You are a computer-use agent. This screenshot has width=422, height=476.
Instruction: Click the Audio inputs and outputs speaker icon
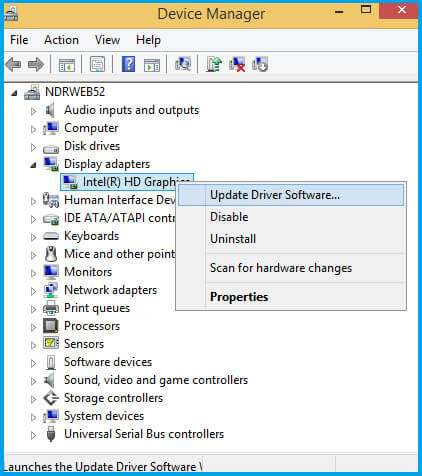tap(50, 110)
